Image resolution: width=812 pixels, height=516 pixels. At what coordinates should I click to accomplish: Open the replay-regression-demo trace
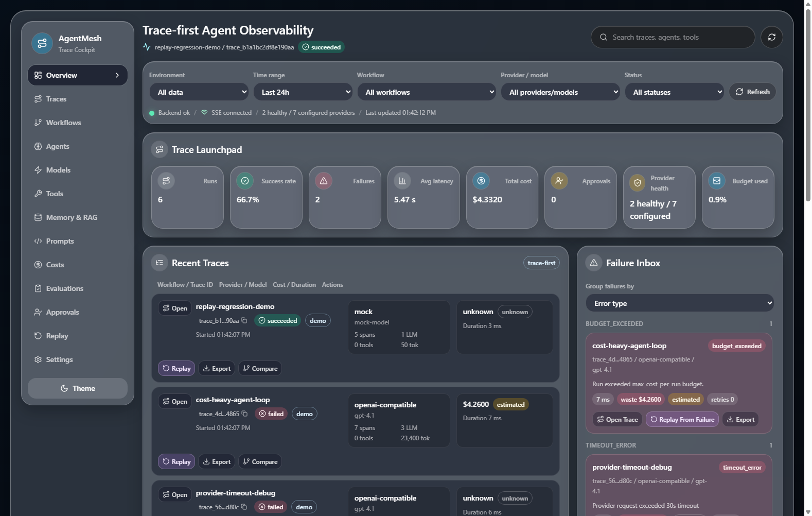tap(175, 308)
